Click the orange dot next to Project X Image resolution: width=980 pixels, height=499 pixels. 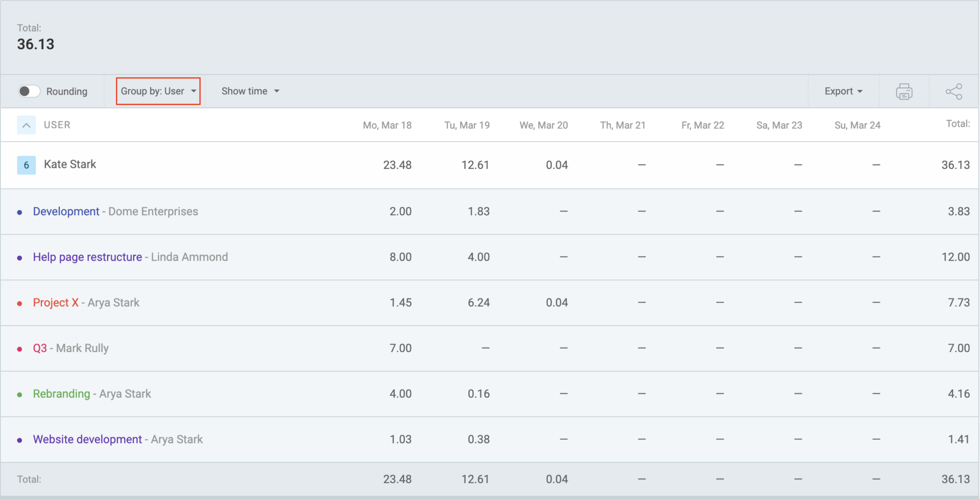pyautogui.click(x=19, y=303)
